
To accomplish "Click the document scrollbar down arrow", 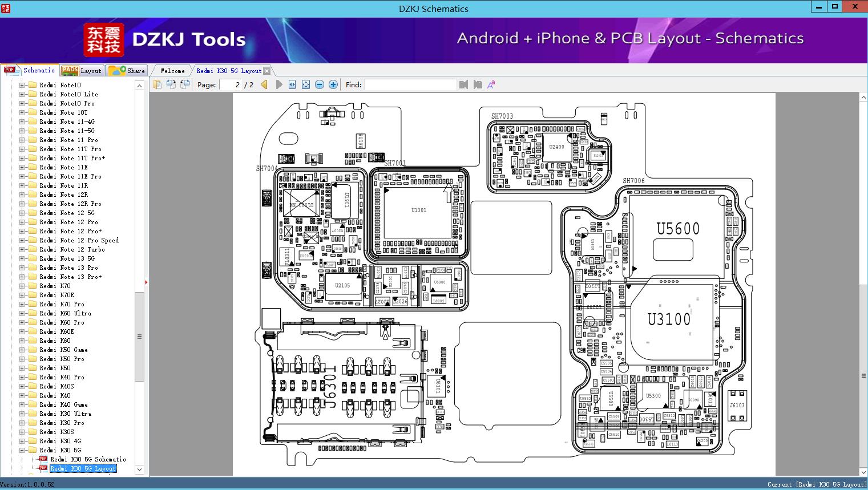I will (863, 472).
